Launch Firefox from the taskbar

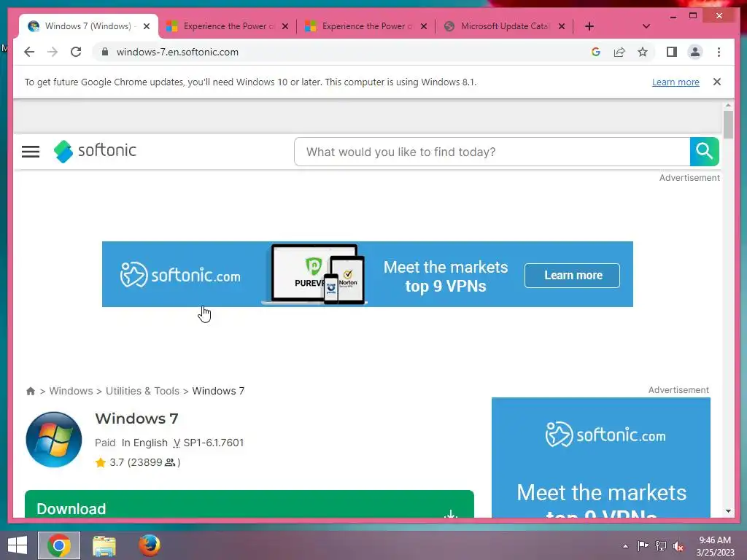149,545
